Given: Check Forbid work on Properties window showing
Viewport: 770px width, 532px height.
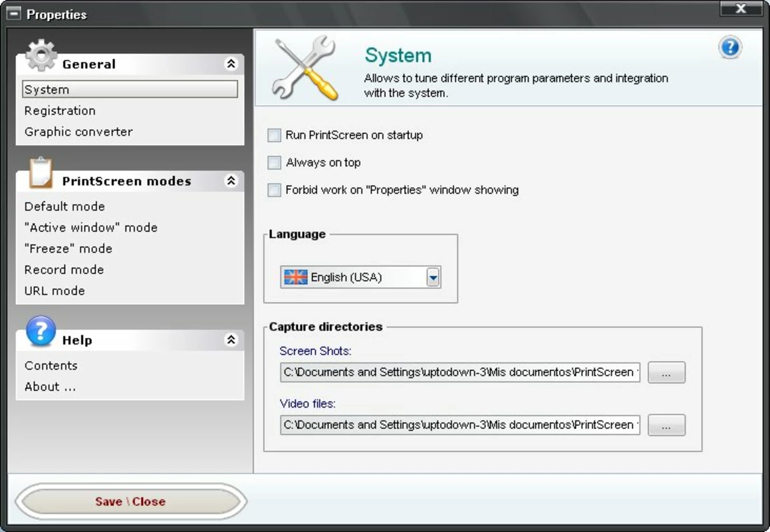Looking at the screenshot, I should [274, 190].
